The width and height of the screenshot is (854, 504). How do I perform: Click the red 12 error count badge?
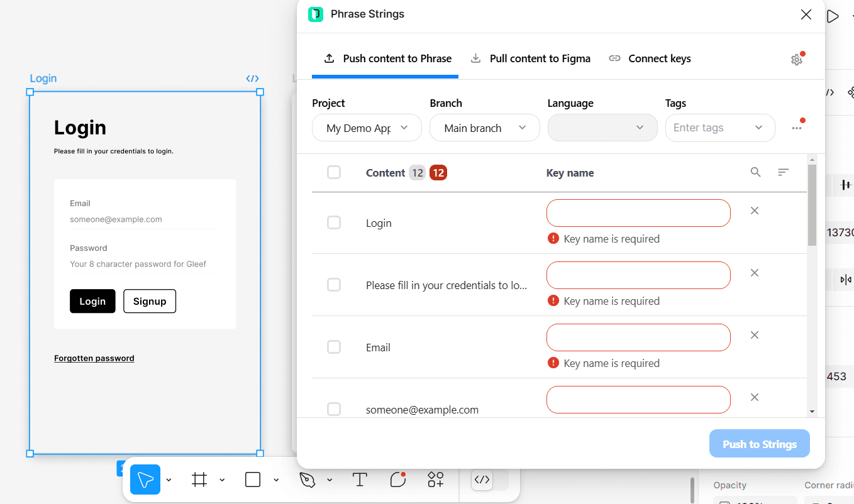tap(438, 173)
